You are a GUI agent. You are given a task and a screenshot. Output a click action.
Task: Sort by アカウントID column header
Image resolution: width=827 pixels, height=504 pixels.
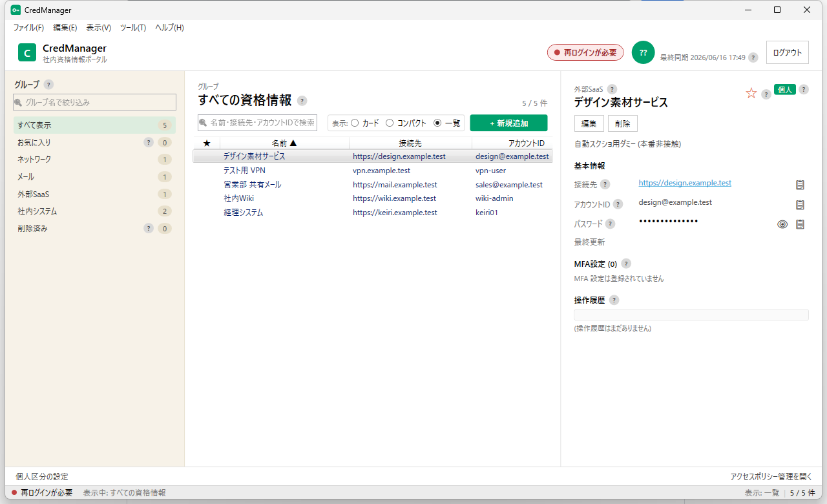point(512,143)
